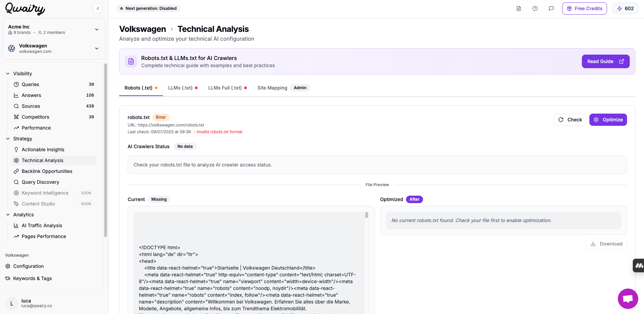Screen dimensions: 644x314
Task: Go to Sources page
Action: pyautogui.click(x=54, y=106)
